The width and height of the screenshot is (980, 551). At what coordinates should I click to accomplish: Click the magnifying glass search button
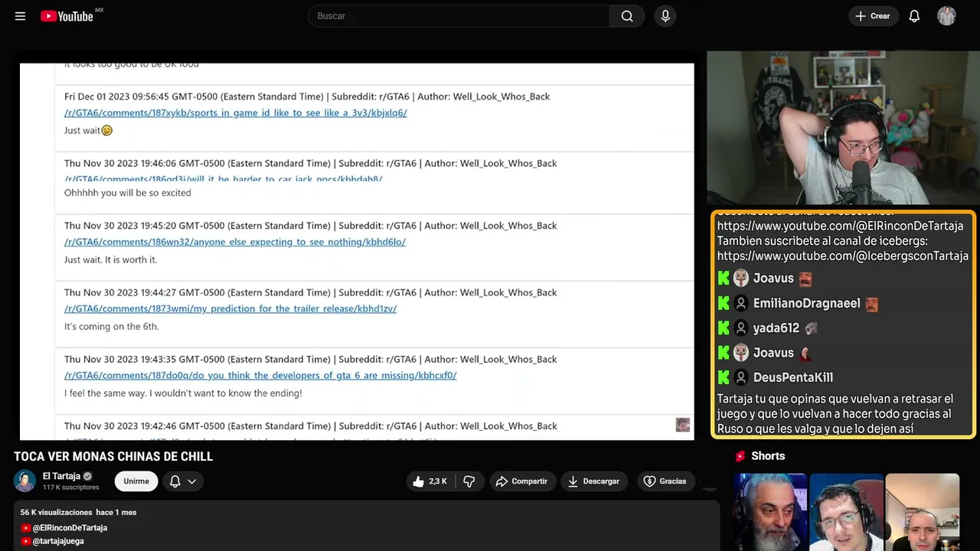click(x=627, y=16)
